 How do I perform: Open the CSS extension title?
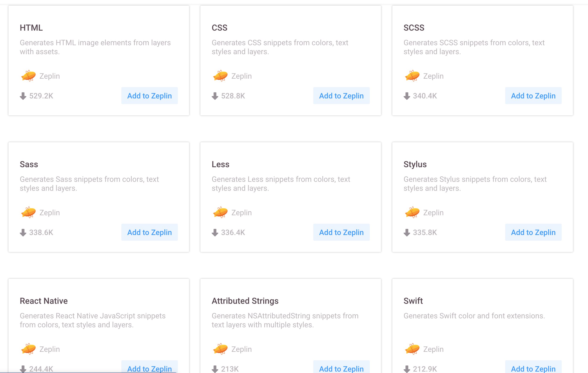click(x=219, y=28)
